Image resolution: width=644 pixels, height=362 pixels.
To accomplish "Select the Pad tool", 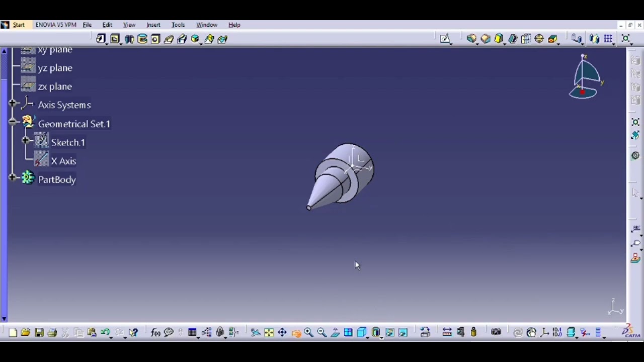I will (x=100, y=39).
